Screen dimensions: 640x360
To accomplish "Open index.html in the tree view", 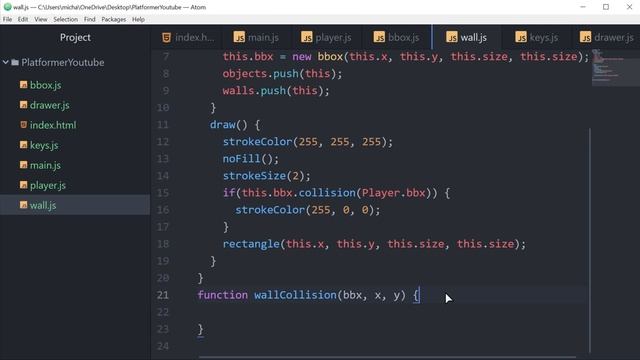I will pyautogui.click(x=75, y=125).
